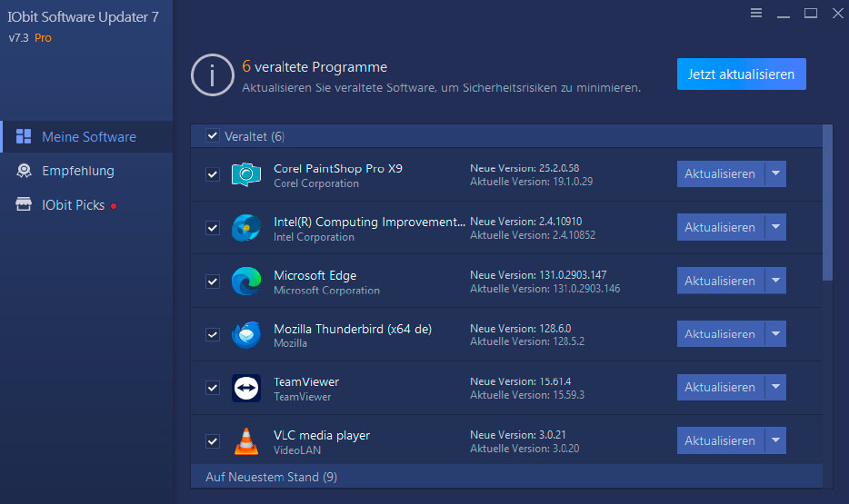Open dropdown arrow next to VLC Aktualisieren
The height and width of the screenshot is (504, 849).
click(775, 440)
